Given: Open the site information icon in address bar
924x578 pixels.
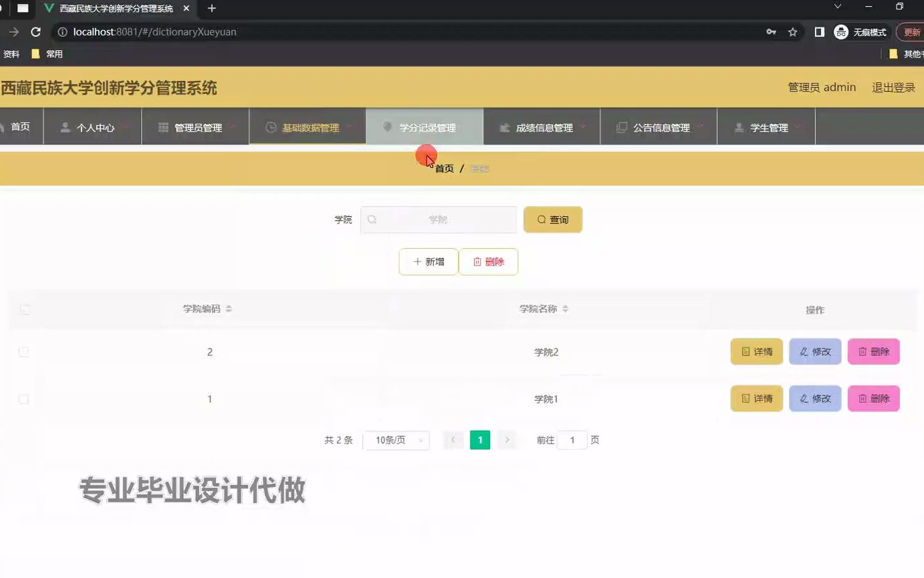Looking at the screenshot, I should coord(63,31).
